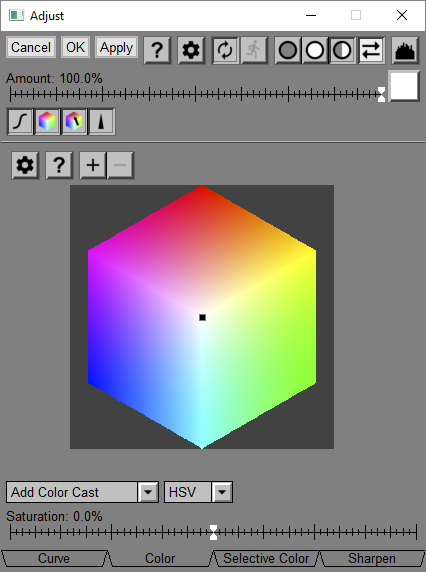Select the sharpen cone icon
Image resolution: width=426 pixels, height=572 pixels.
click(102, 121)
